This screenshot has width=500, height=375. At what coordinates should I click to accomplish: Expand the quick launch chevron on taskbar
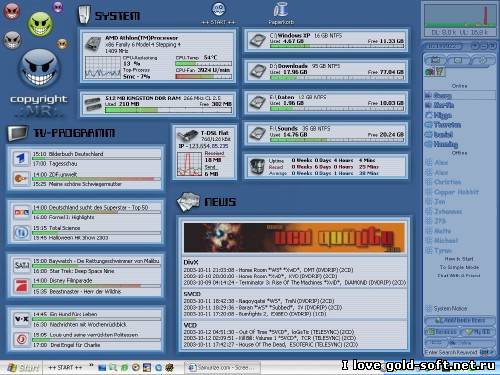91,366
